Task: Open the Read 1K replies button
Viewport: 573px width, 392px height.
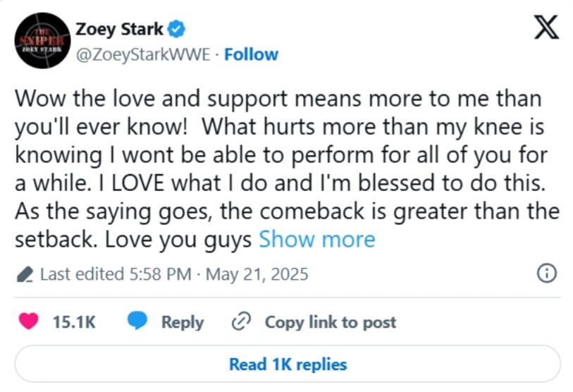Action: point(288,365)
